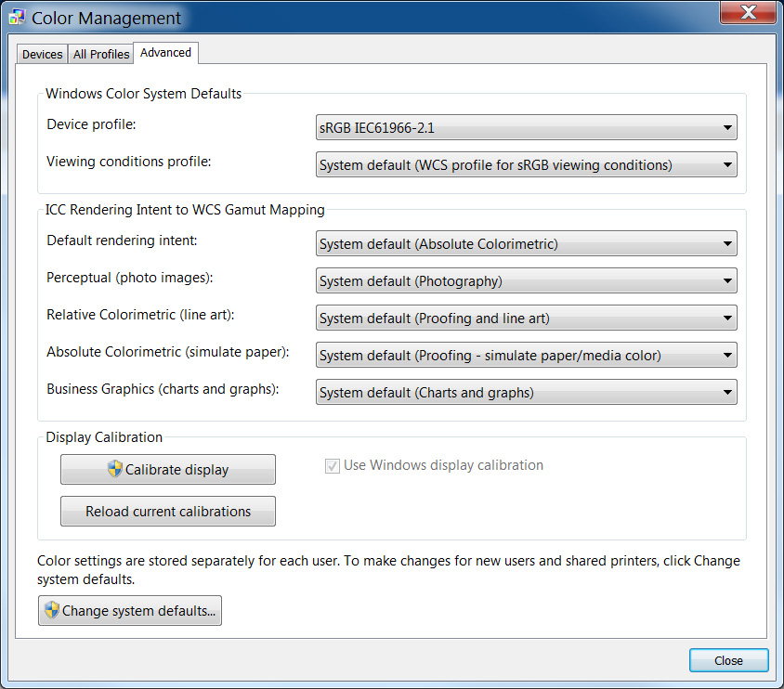Image resolution: width=784 pixels, height=689 pixels.
Task: Open the Default rendering intent dropdown
Action: pyautogui.click(x=526, y=244)
